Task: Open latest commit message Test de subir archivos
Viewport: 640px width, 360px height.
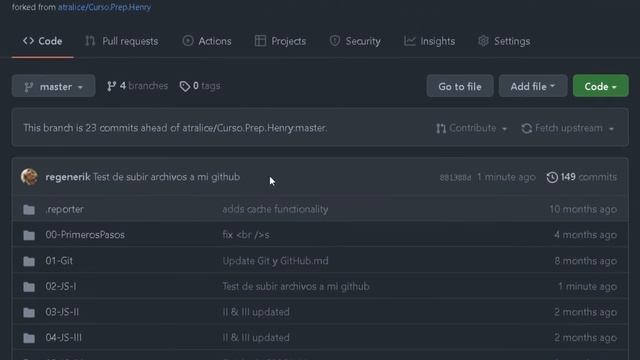Action: 167,177
